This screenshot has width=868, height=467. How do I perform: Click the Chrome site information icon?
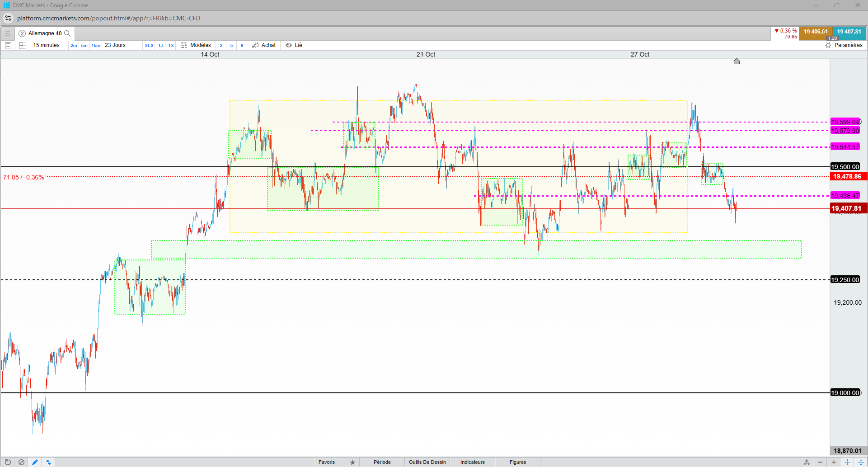[x=8, y=18]
